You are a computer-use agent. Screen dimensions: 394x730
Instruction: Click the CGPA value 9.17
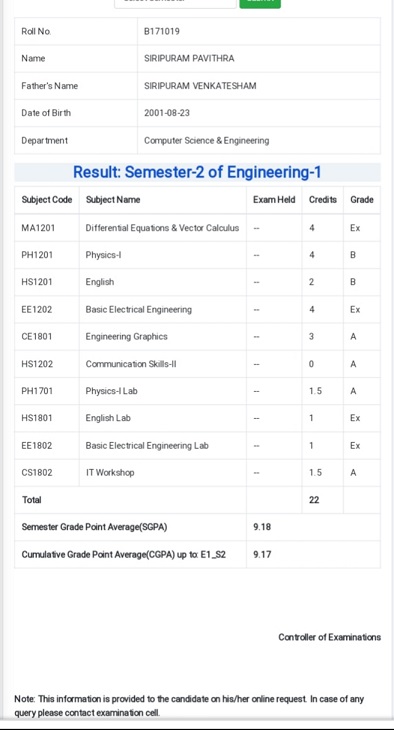[x=262, y=554]
